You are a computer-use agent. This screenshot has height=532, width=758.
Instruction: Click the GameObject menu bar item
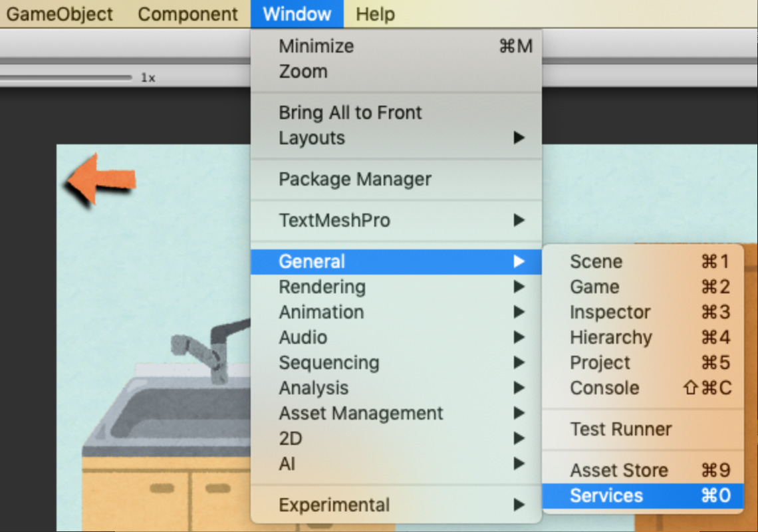(x=60, y=14)
